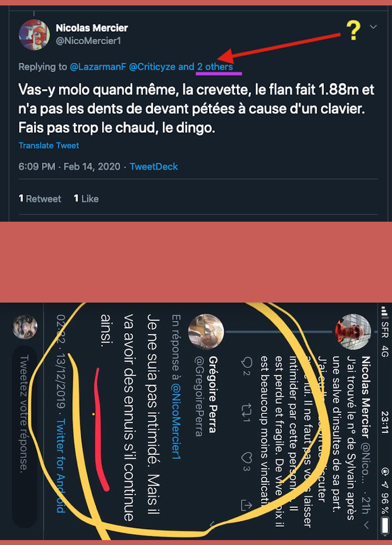View the "1 Like" count

point(86,199)
